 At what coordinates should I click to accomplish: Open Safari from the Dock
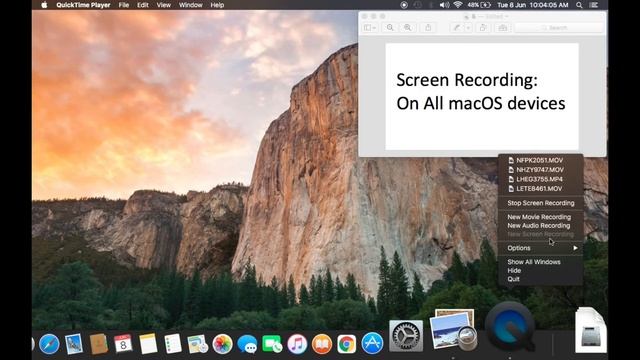[49, 344]
